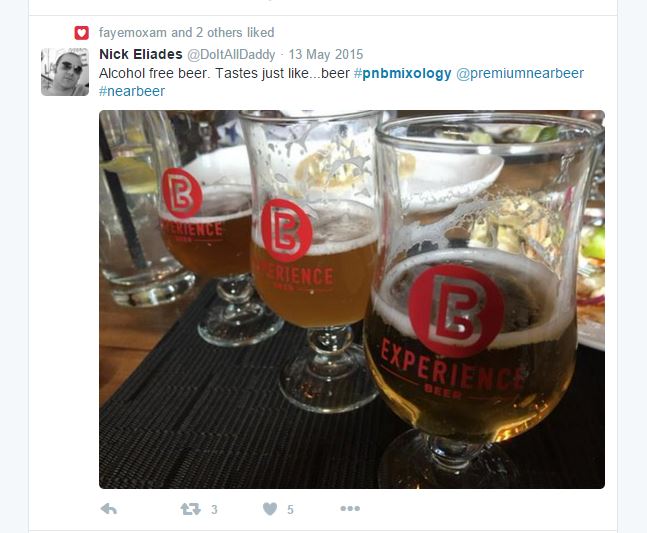The height and width of the screenshot is (533, 647).
Task: Reply to Nick Eliades' tweet
Action: pos(109,509)
